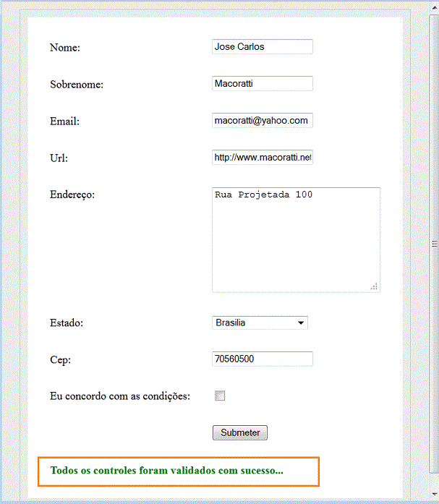
Task: Click the Url: label
Action: [x=59, y=158]
